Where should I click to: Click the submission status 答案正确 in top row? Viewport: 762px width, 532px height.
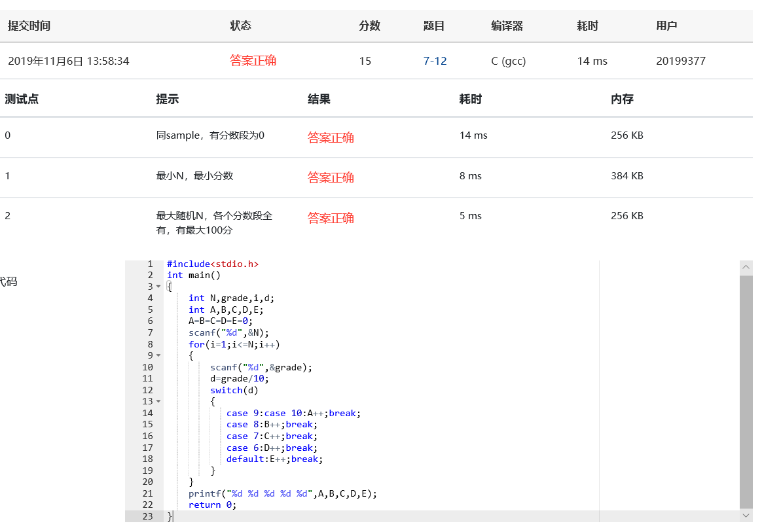253,61
